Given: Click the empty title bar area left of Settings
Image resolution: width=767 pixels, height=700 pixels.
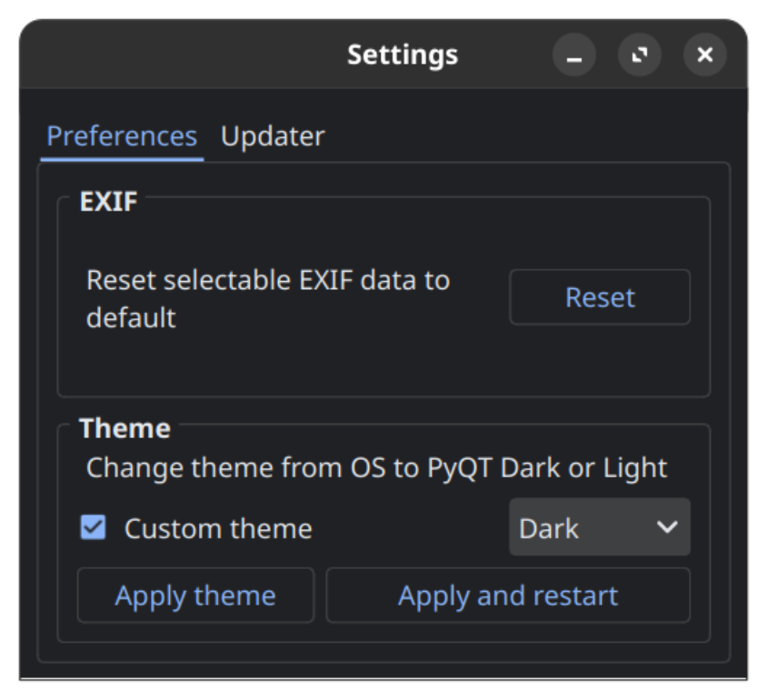Looking at the screenshot, I should (182, 55).
